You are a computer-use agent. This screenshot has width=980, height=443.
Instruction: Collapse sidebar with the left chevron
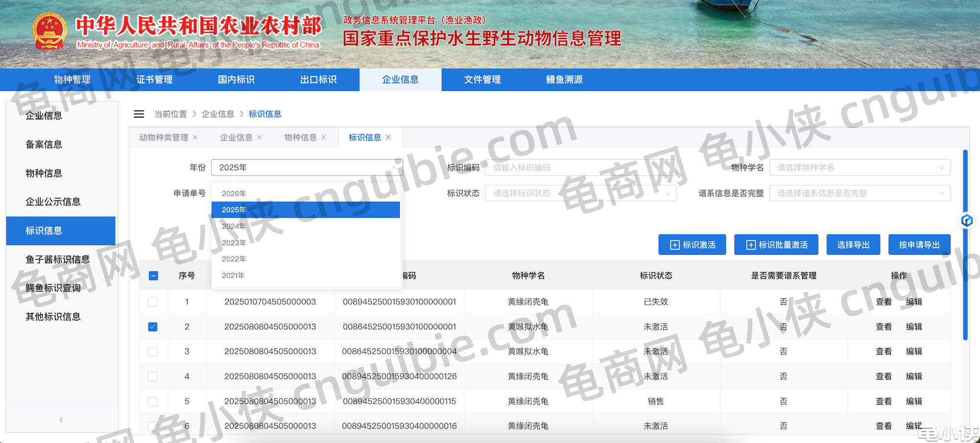click(61, 419)
